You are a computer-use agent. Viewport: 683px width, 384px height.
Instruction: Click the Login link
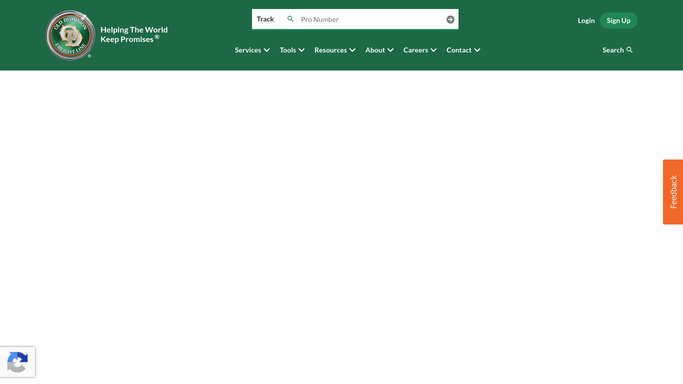586,20
